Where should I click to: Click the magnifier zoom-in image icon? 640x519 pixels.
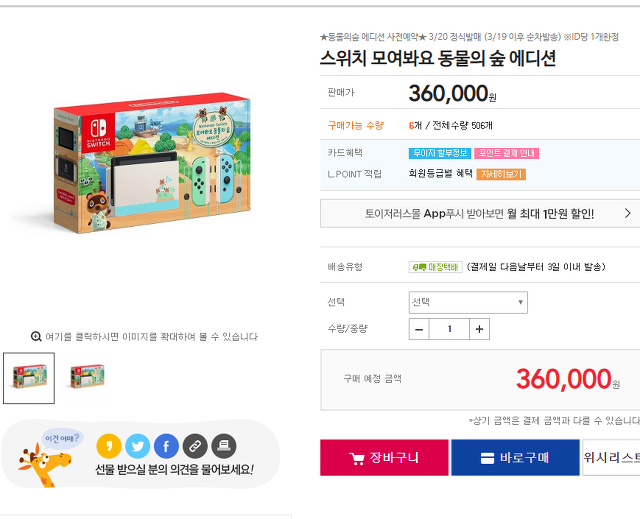point(36,337)
